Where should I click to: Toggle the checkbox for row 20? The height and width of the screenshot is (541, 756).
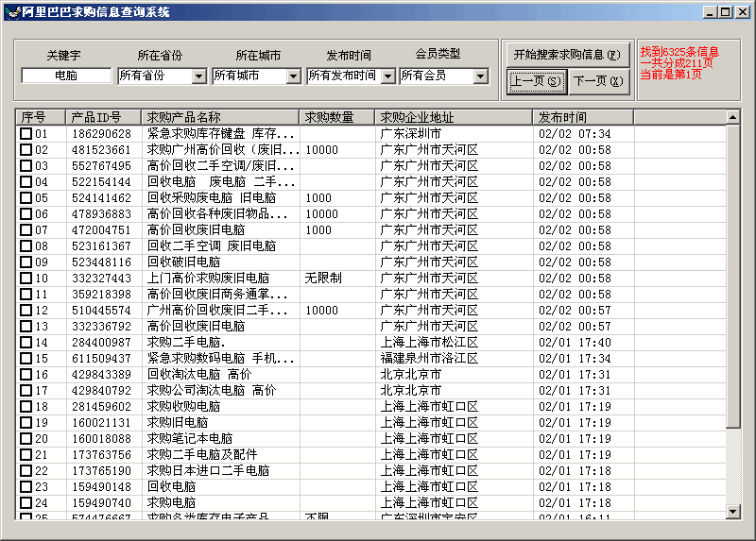pos(26,439)
